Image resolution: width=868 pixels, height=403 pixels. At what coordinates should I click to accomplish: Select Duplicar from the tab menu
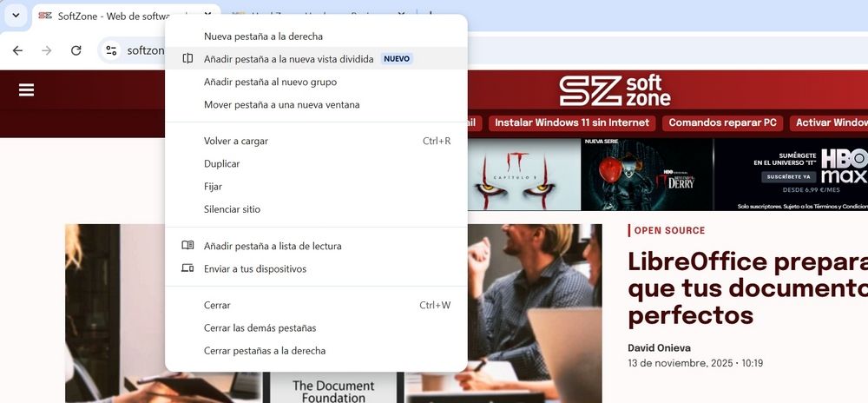click(x=316, y=164)
